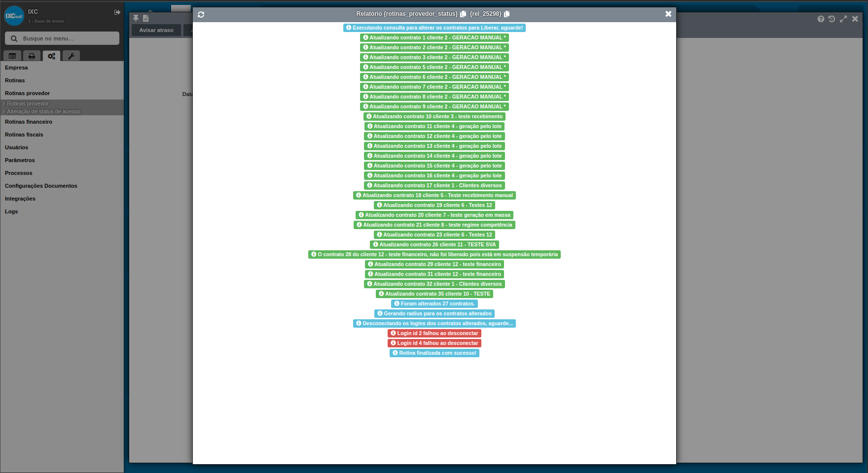Click the history icon in the background window
This screenshot has height=473, width=868.
coord(832,19)
